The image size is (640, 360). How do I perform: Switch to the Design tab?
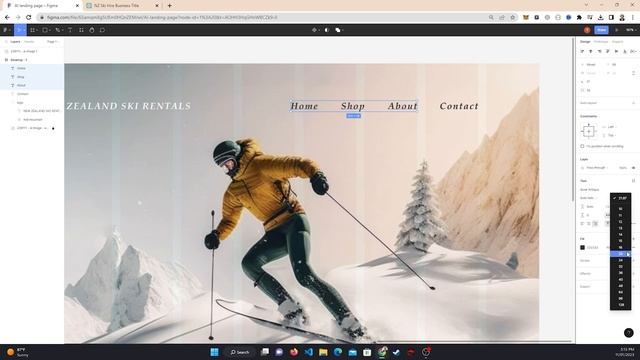click(x=585, y=42)
